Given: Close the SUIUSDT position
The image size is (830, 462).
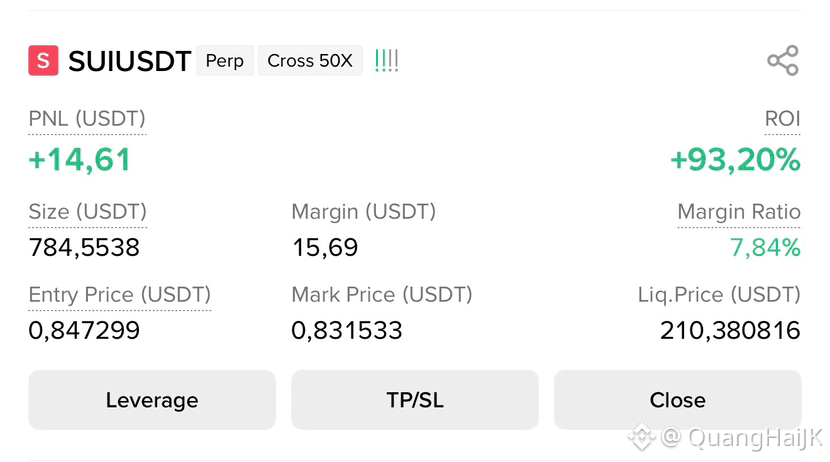Looking at the screenshot, I should click(678, 400).
